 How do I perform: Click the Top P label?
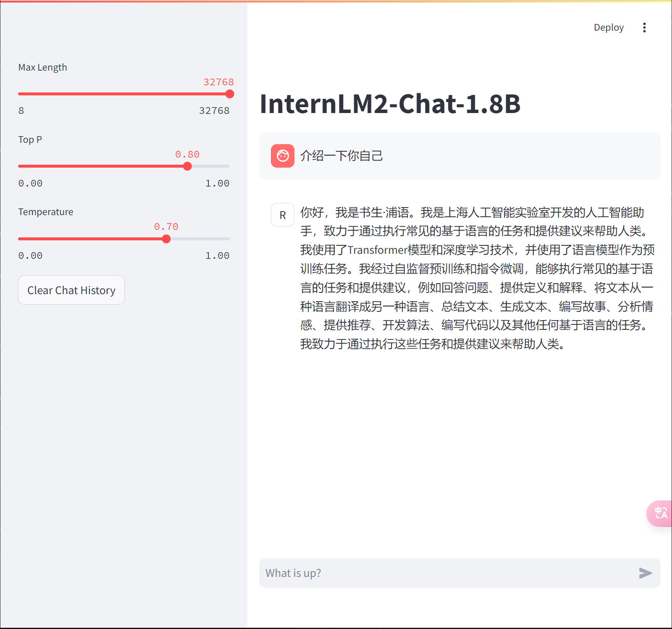(x=30, y=140)
